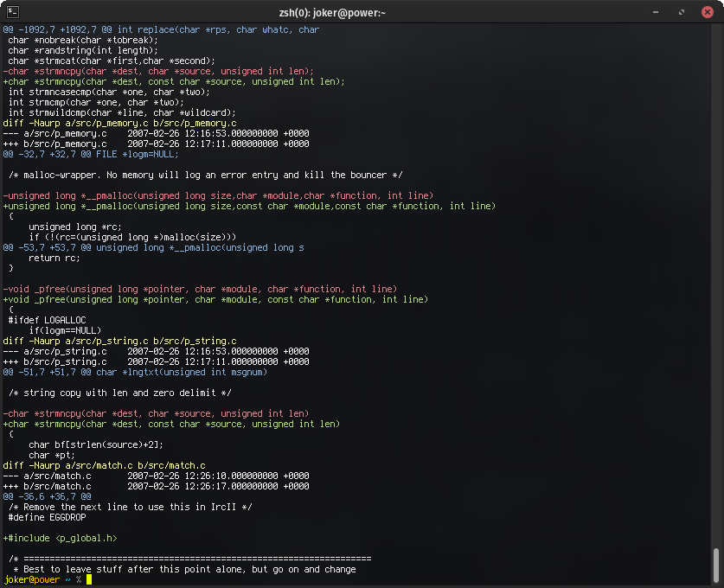This screenshot has height=588, width=724.
Task: Click the 'if(logm==NULL)' line
Action: click(65, 330)
